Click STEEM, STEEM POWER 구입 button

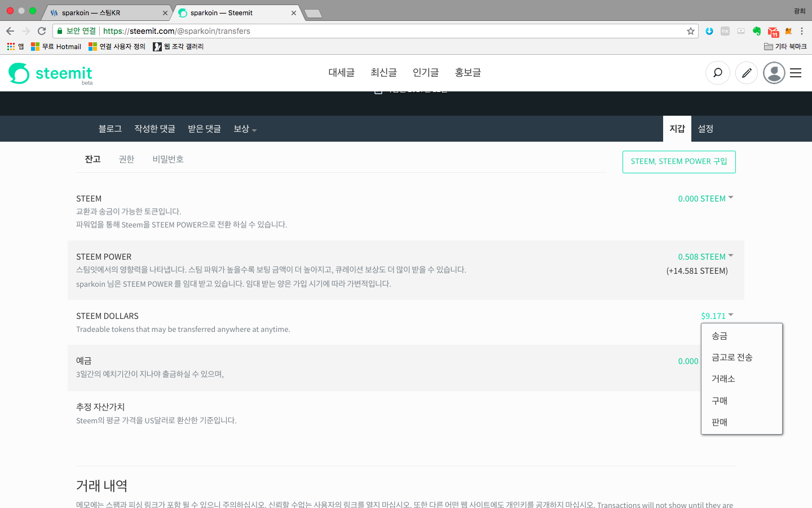point(679,162)
